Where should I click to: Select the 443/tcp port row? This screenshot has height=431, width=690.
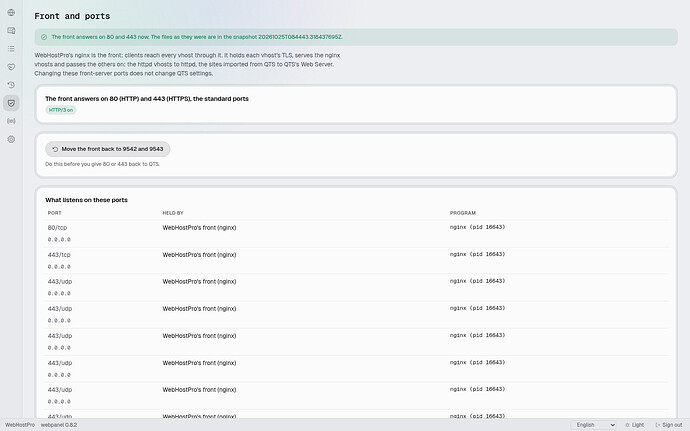coord(356,261)
